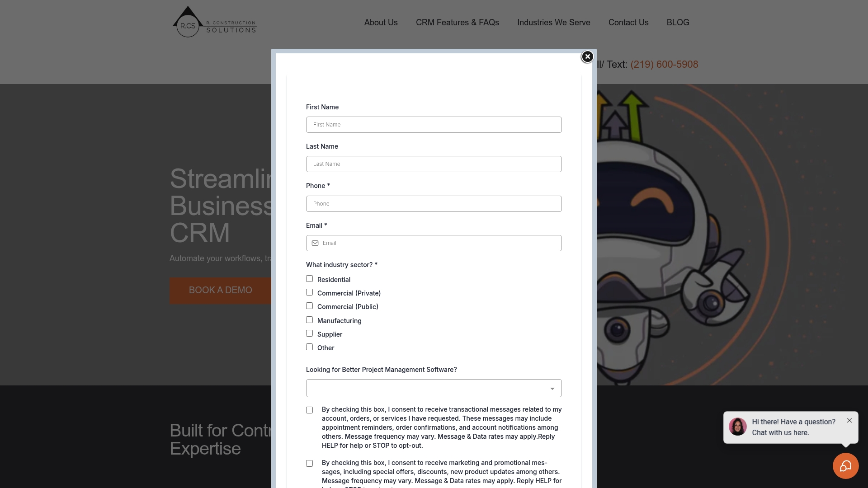
Task: Call the (219) 600-5908 phone link
Action: click(664, 65)
